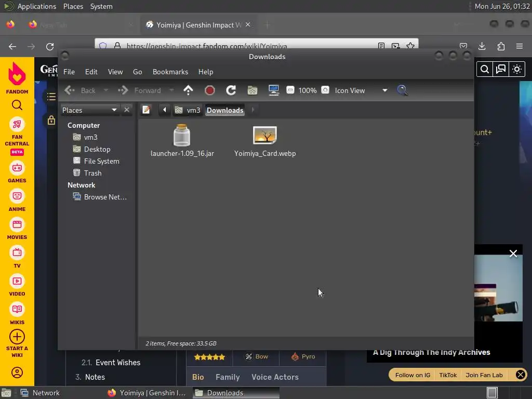Select Browse Network in sidebar
This screenshot has width=532, height=399.
click(100, 197)
